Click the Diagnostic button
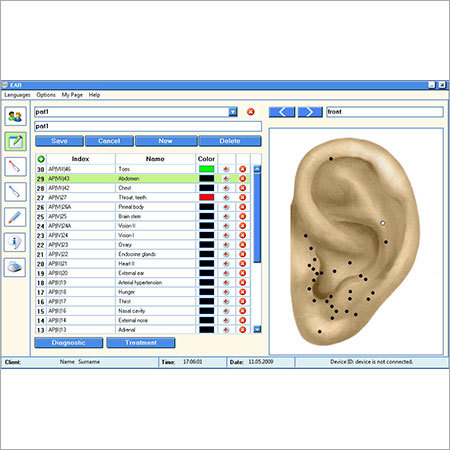 (69, 343)
